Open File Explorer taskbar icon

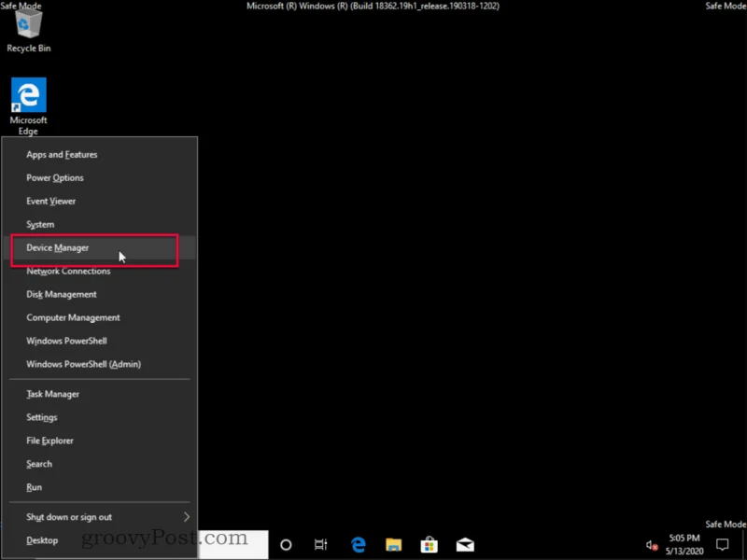393,544
